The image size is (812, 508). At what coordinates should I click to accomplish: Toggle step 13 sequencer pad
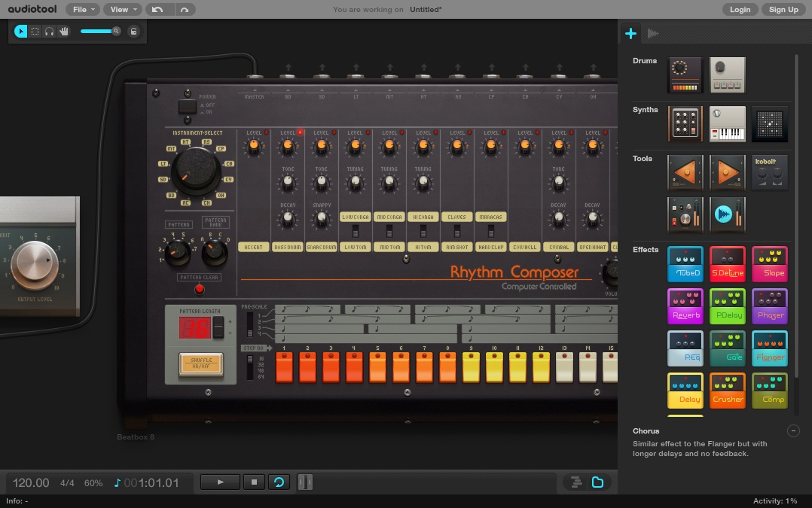(x=564, y=367)
